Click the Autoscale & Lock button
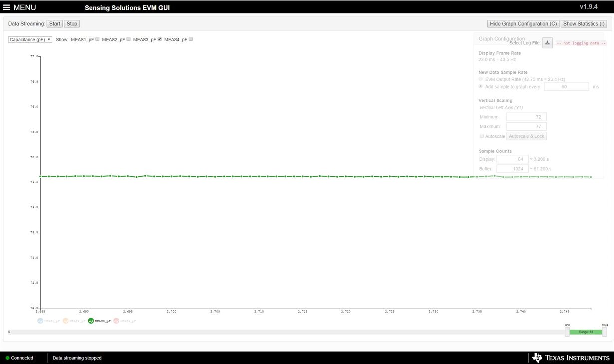 (526, 136)
